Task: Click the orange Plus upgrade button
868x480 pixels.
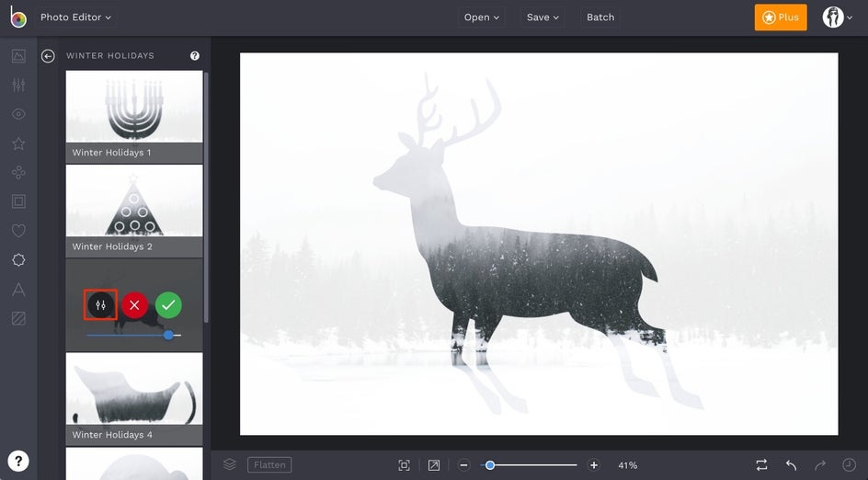Action: 781,17
